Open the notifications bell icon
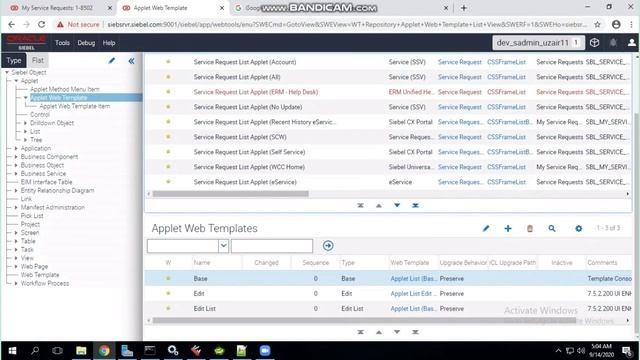 [x=613, y=42]
